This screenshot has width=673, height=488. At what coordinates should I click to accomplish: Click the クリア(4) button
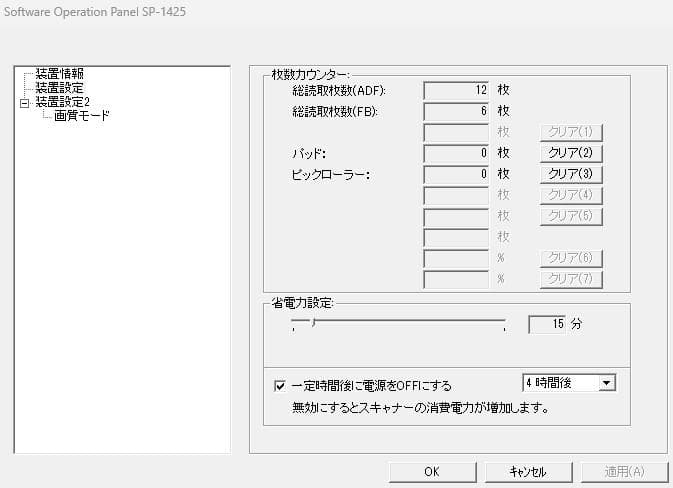tap(571, 195)
